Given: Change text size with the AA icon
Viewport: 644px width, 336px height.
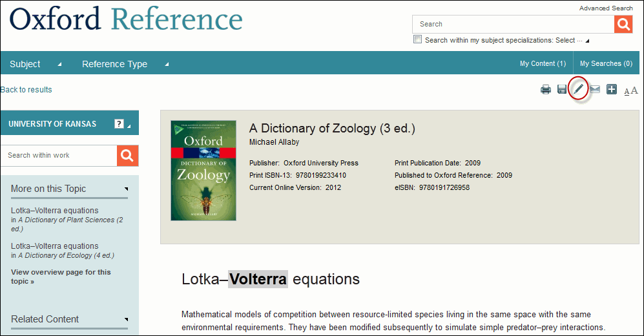Looking at the screenshot, I should click(631, 90).
